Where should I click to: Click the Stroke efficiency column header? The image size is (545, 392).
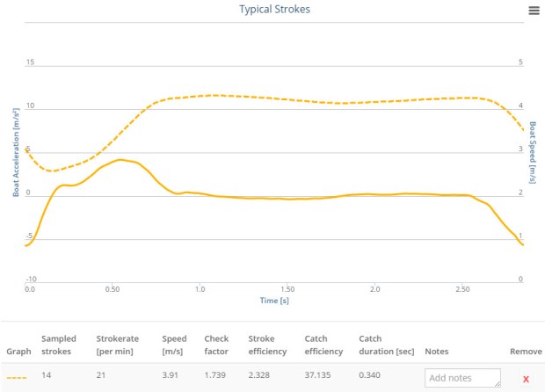click(x=266, y=345)
